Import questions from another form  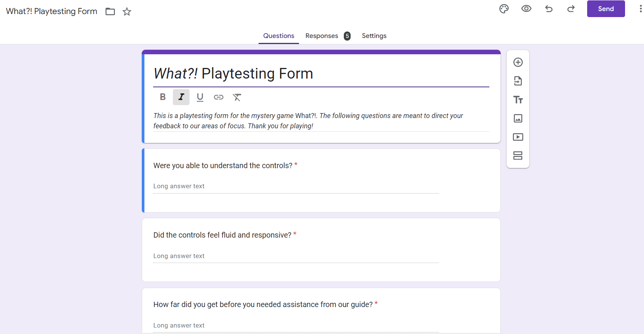pos(518,81)
